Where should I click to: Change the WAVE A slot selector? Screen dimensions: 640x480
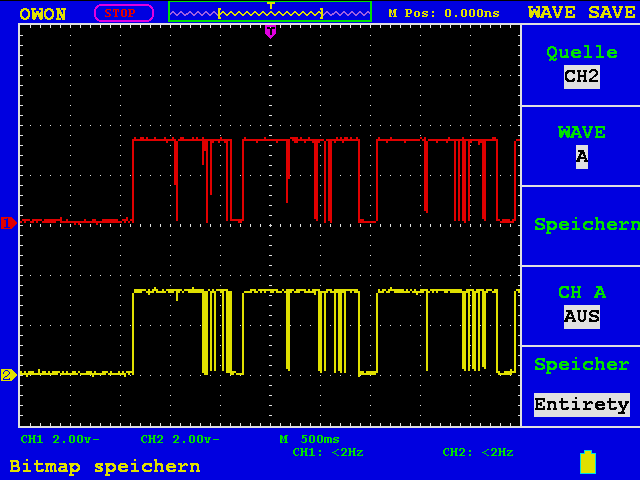[581, 146]
